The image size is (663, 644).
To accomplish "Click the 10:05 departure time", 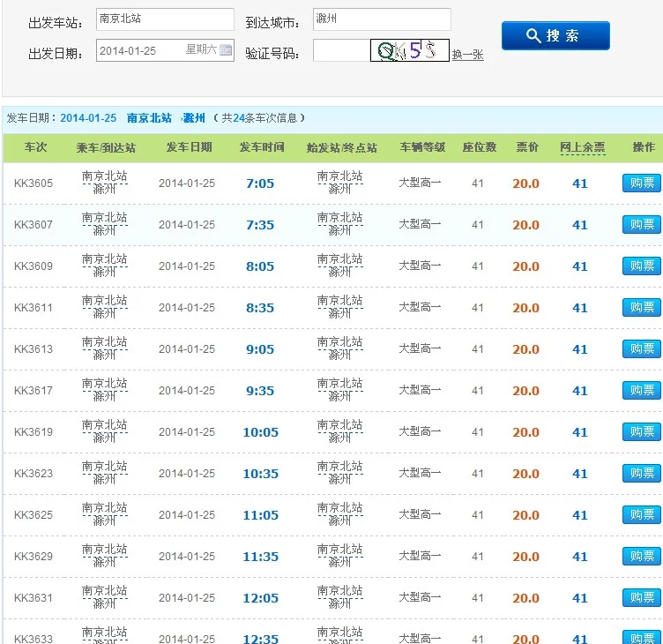I will pos(260,432).
